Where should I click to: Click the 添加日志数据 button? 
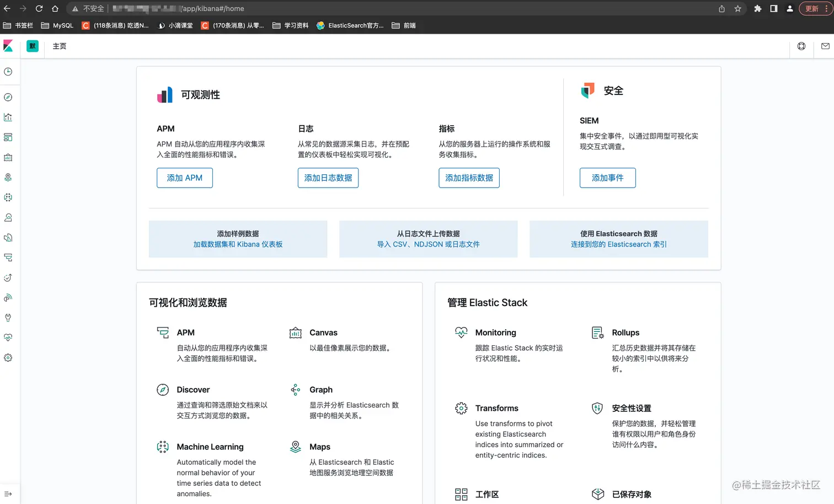pos(328,178)
